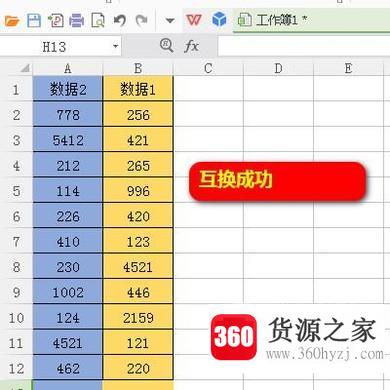Click cell with value 226
This screenshot has width=390, height=390.
point(68,216)
